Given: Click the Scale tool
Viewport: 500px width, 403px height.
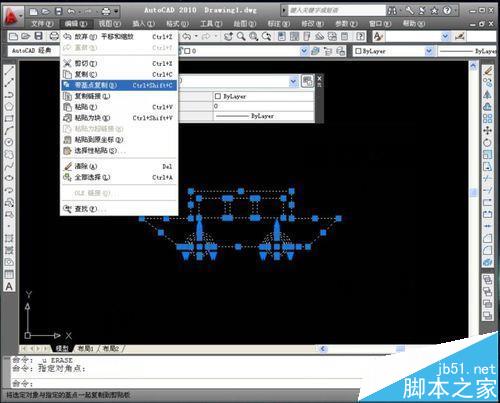Looking at the screenshot, I should click(488, 154).
